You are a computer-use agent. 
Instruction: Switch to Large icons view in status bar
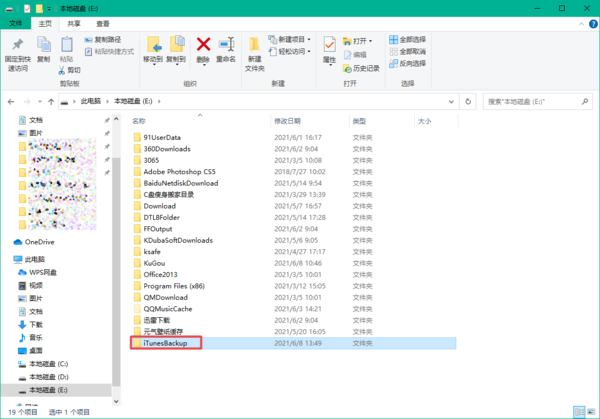pyautogui.click(x=591, y=412)
